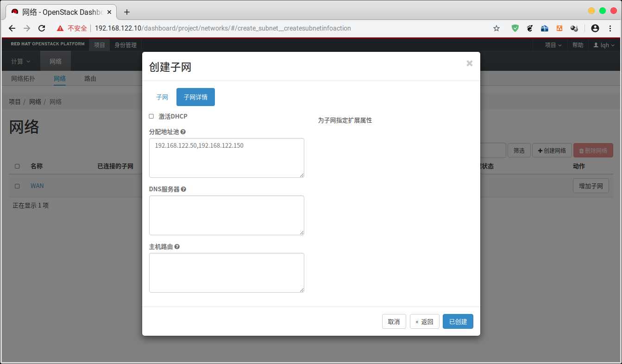Go back with the « 返回 button
Image resolution: width=622 pixels, height=364 pixels.
424,321
